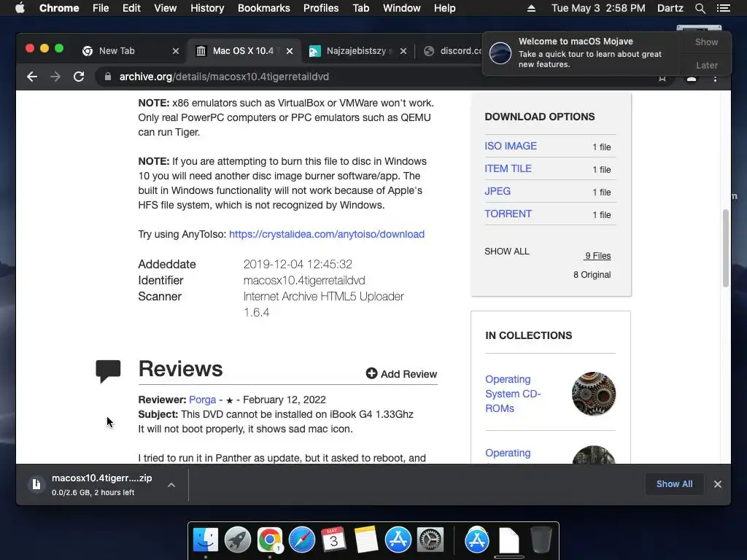Open the Applications folder in dock
Viewport: 747px width, 560px height.
tap(477, 540)
